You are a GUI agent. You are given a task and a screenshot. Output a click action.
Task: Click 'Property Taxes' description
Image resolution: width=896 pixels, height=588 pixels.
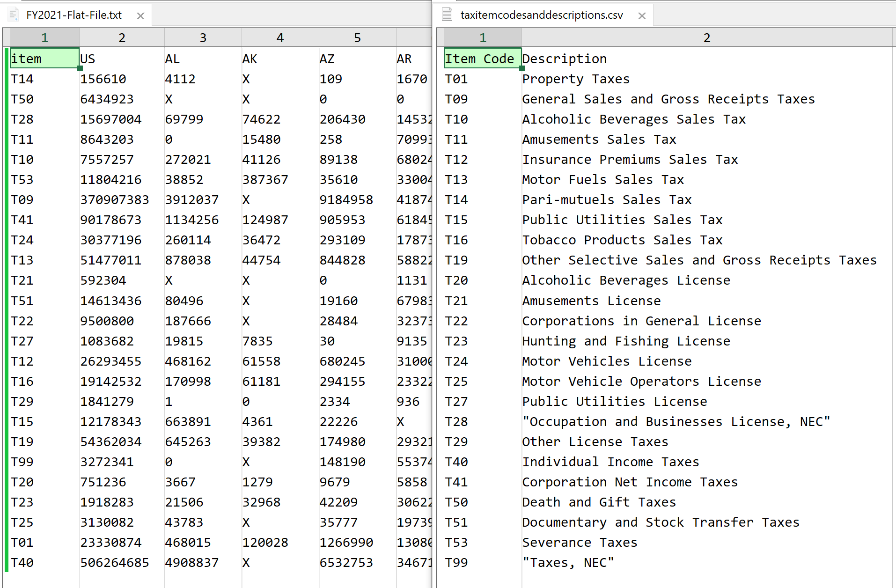(576, 79)
